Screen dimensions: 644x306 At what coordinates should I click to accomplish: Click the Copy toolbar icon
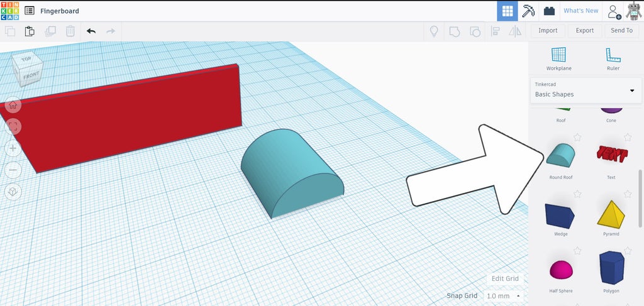10,31
